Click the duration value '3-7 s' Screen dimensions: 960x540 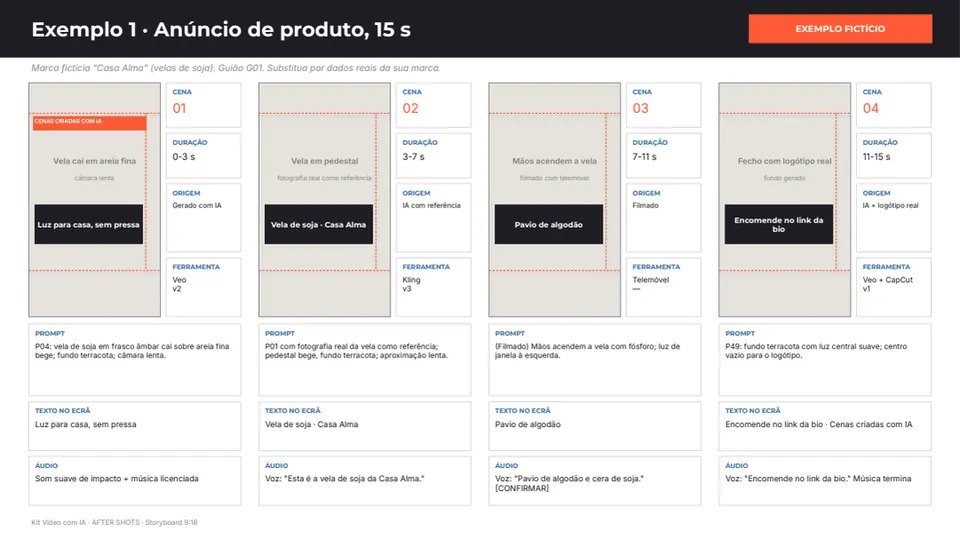[x=413, y=157]
